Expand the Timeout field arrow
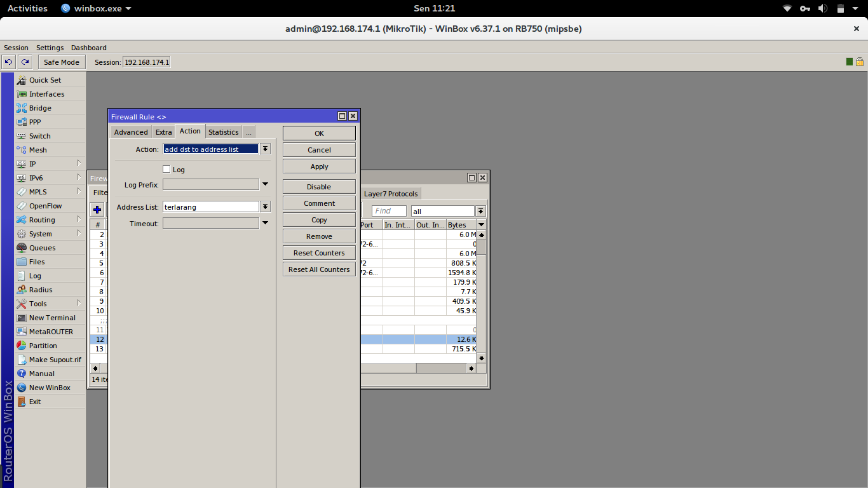868x488 pixels. pyautogui.click(x=265, y=223)
